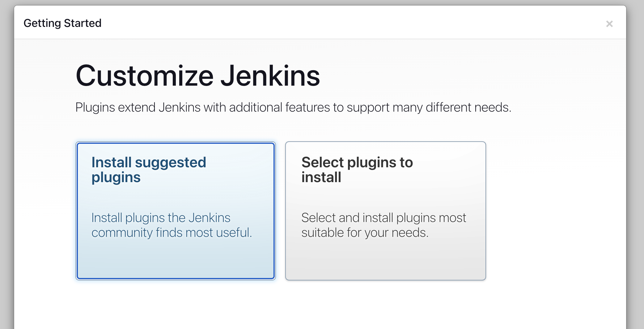Click the Getting Started title text
The width and height of the screenshot is (644, 329).
point(62,23)
